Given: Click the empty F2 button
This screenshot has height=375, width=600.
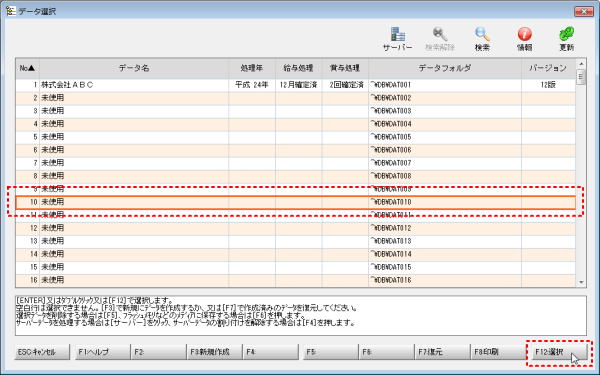Looking at the screenshot, I should [x=158, y=352].
